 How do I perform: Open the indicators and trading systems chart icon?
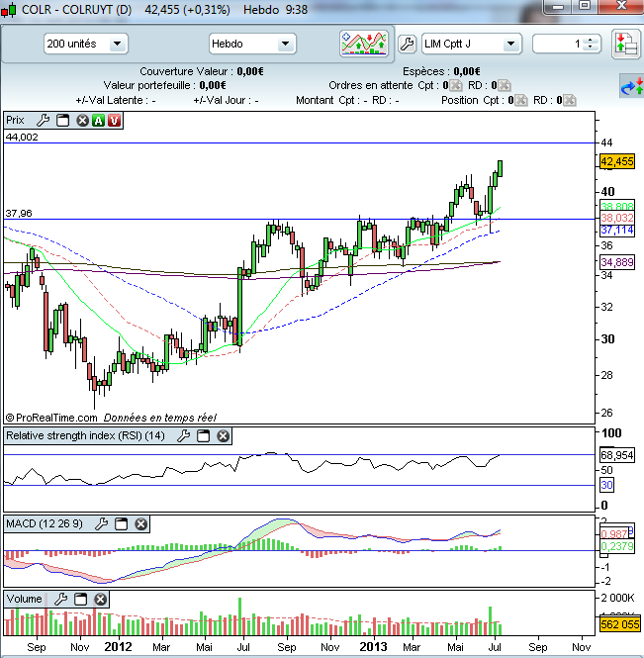364,44
